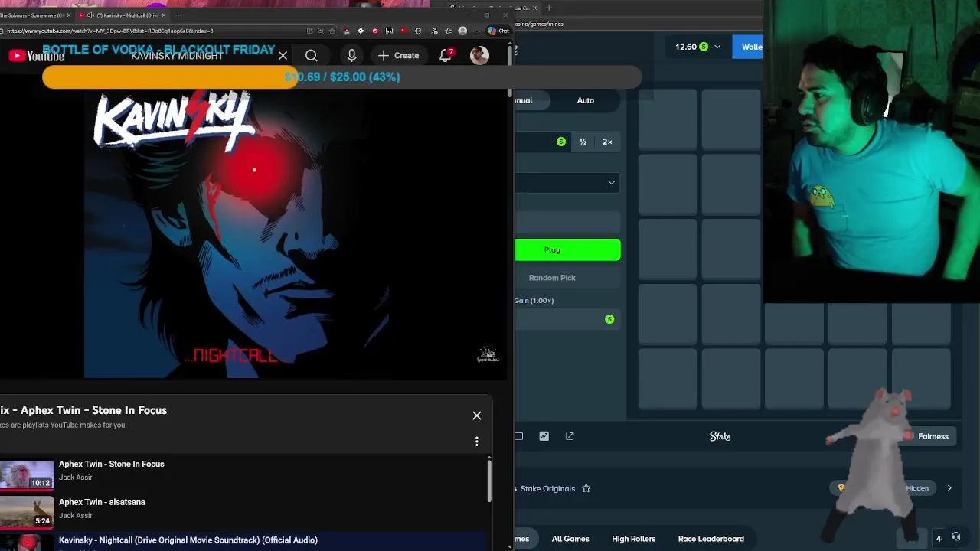The image size is (980, 551).
Task: Open Aphex Twin - Stone In Focus thumbnail
Action: coord(27,474)
